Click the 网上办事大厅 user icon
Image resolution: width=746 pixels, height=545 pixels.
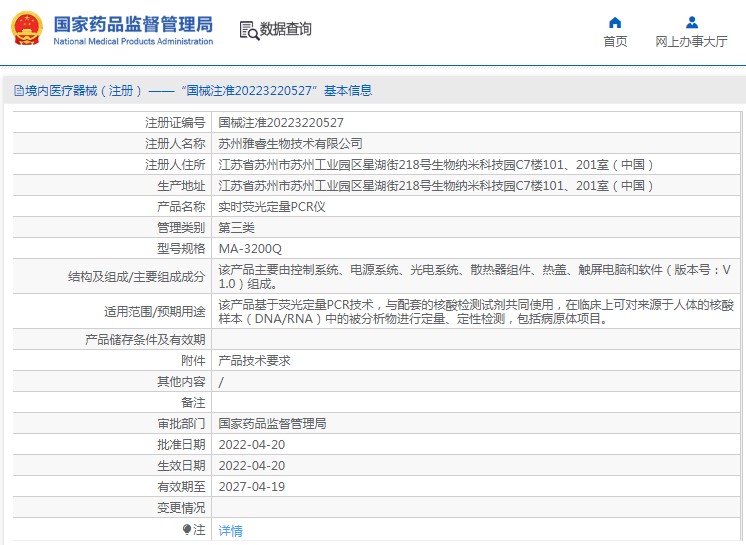[692, 22]
